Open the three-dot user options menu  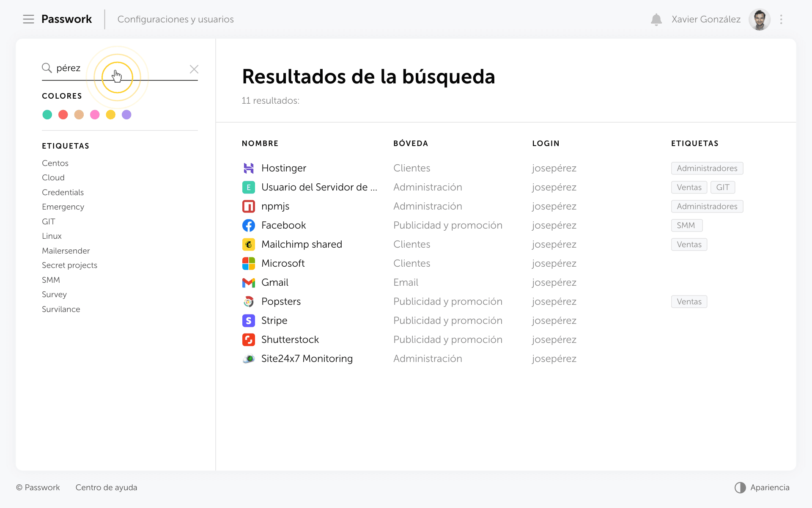[x=781, y=19]
